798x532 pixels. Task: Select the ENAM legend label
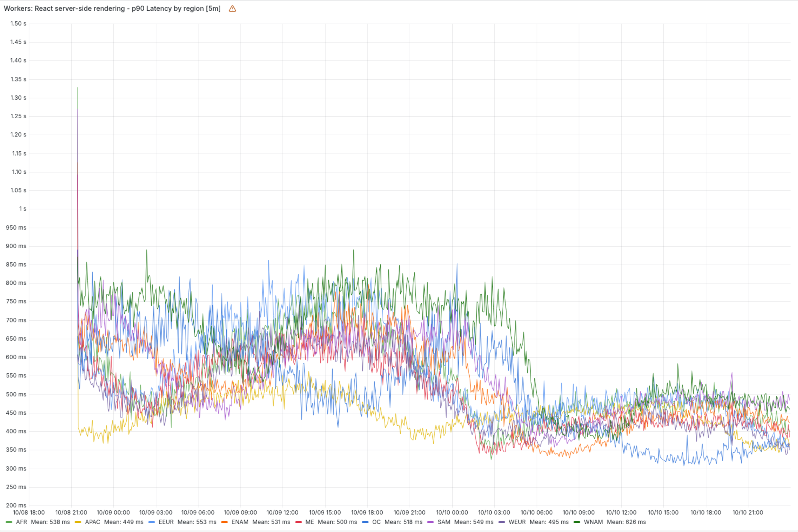240,522
